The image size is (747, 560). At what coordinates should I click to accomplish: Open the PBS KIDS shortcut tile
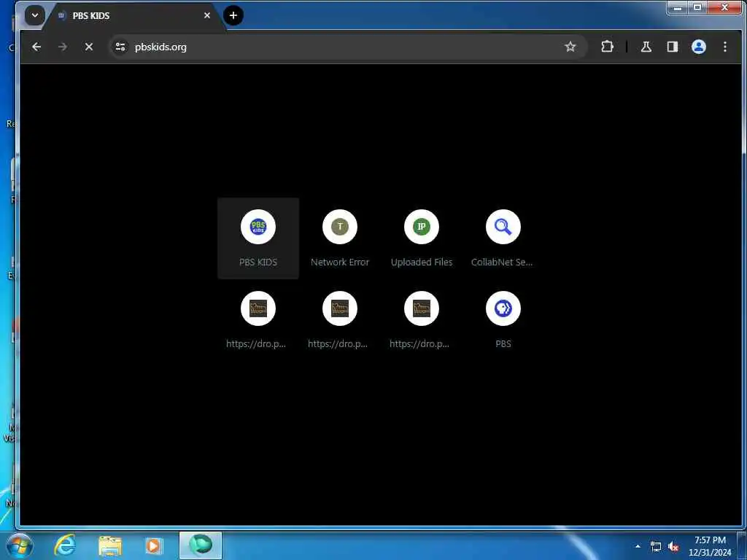point(258,238)
